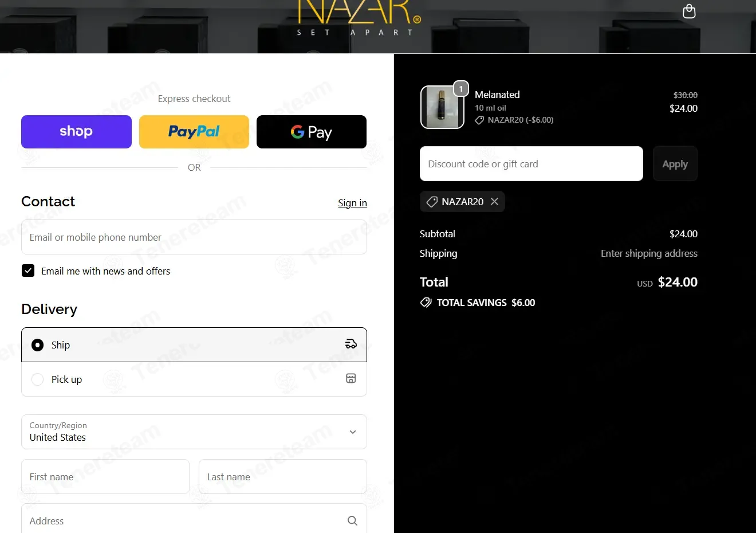Open the Melanated product thumbnail
Viewport: 756px width, 533px height.
point(442,108)
